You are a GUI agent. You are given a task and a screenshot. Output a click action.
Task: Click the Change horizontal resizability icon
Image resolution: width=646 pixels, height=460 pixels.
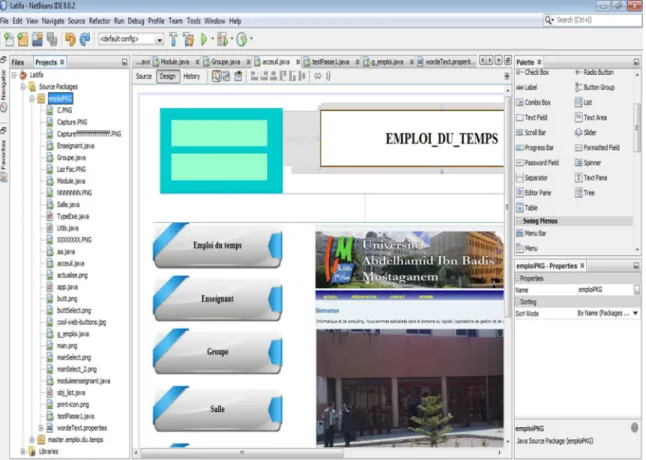[318, 76]
